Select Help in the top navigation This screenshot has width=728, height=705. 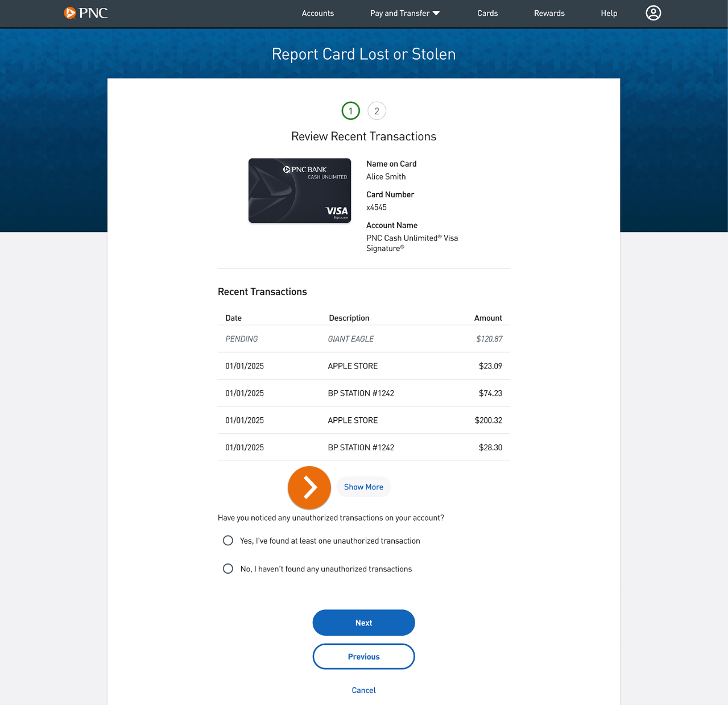(609, 13)
